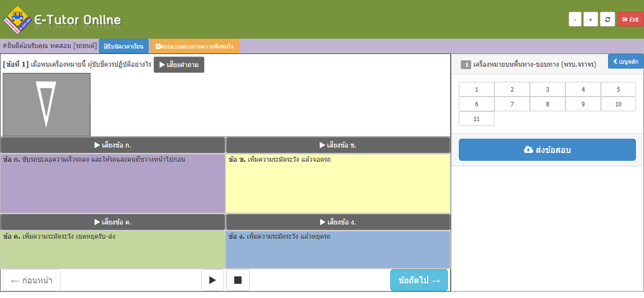The width and height of the screenshot is (644, 298).
Task: Select green answer ข้อ ค.
Action: coord(113,250)
